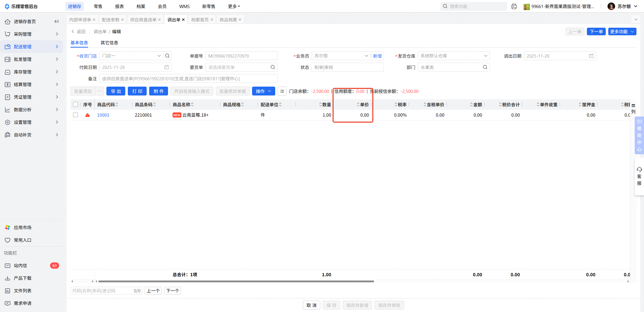This screenshot has width=644, height=312.
Task: Open 客服 customer service widget
Action: coord(639,176)
